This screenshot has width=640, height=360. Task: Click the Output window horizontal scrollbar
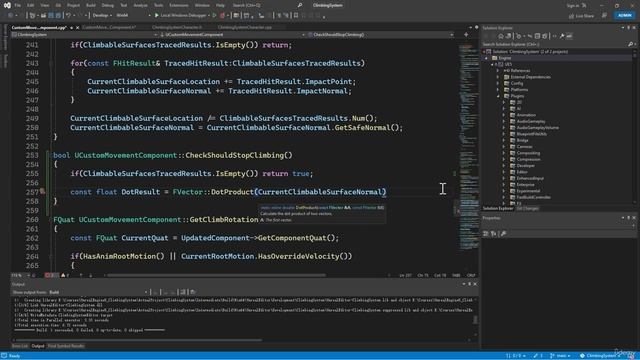(x=139, y=340)
